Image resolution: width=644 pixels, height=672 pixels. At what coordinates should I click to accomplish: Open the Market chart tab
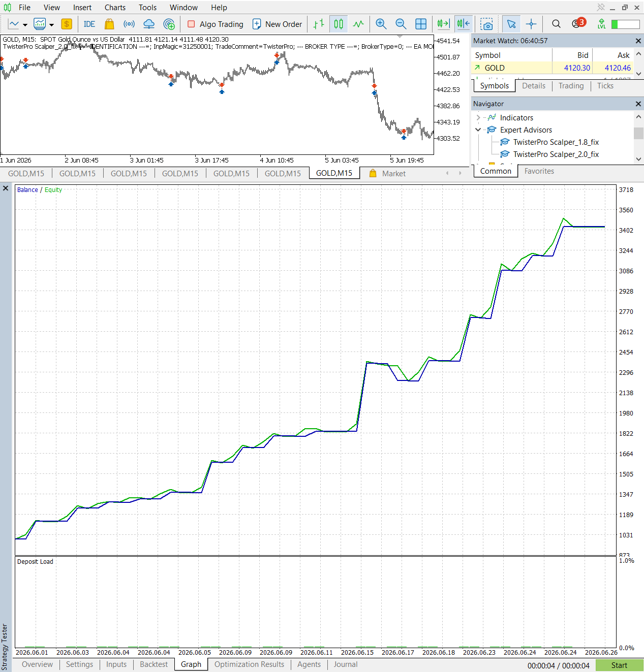(388, 173)
